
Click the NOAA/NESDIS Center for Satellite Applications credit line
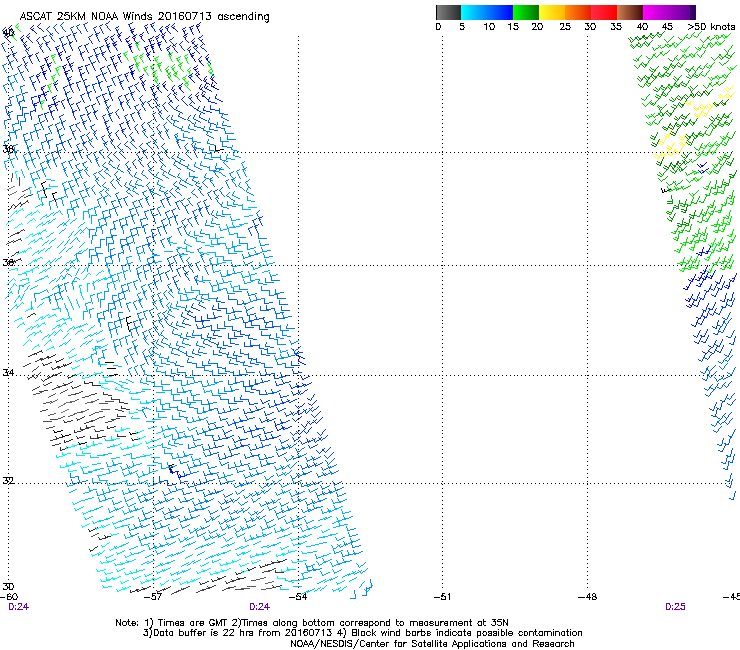pyautogui.click(x=432, y=644)
